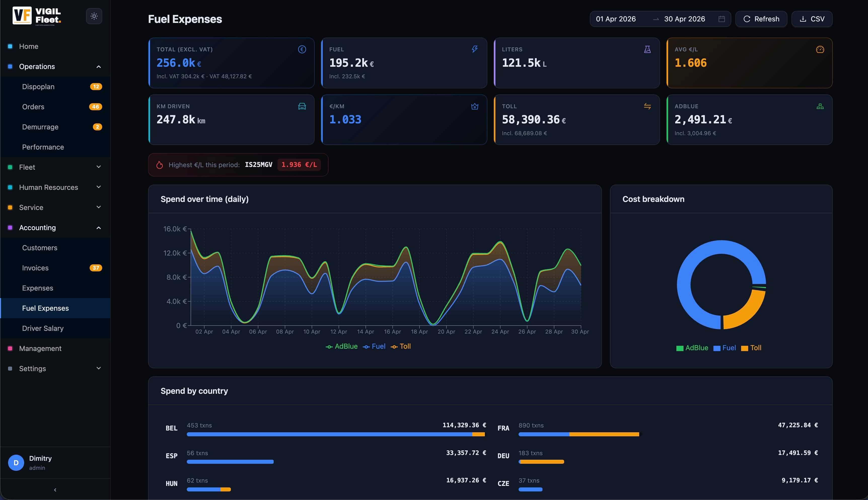This screenshot has height=500, width=868.
Task: Toggle AdBlue series in daily spend legend
Action: [341, 346]
